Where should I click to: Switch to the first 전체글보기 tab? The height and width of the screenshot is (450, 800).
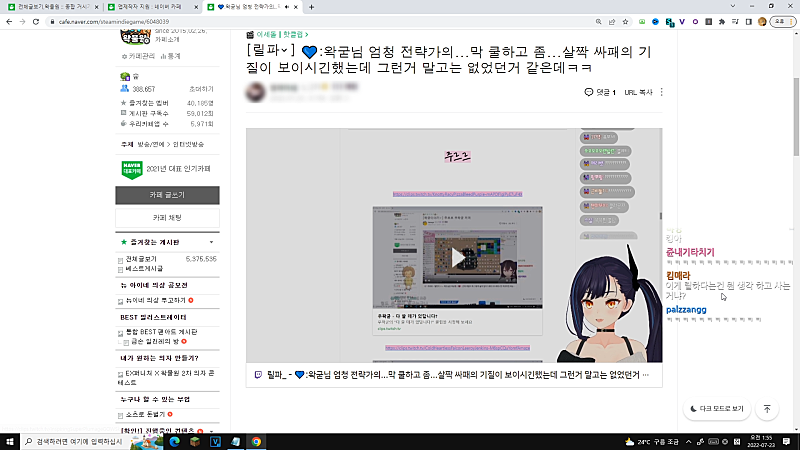53,7
